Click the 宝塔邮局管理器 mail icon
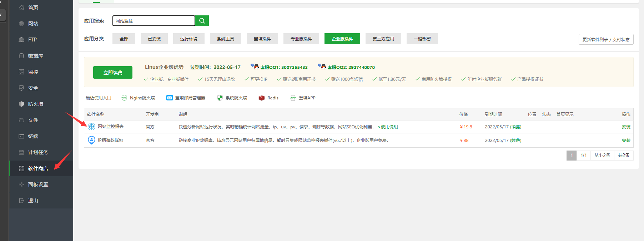 pos(170,98)
